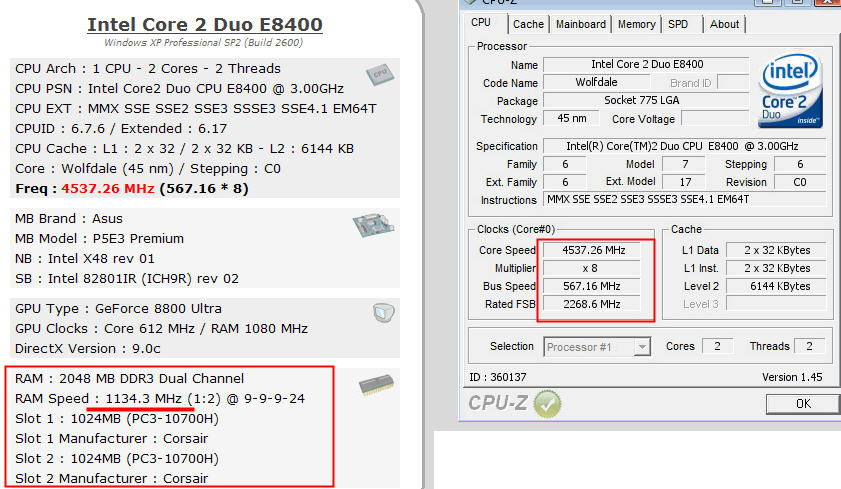This screenshot has width=841, height=489.
Task: Click the DirectX Version : 9.0c line
Action: tap(87, 349)
